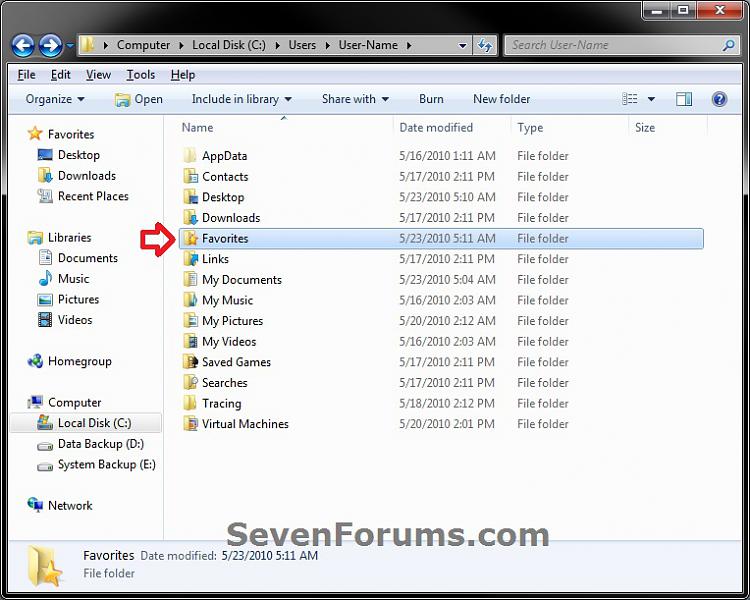Select Libraries in the navigation pane
The width and height of the screenshot is (750, 600).
pos(59,237)
